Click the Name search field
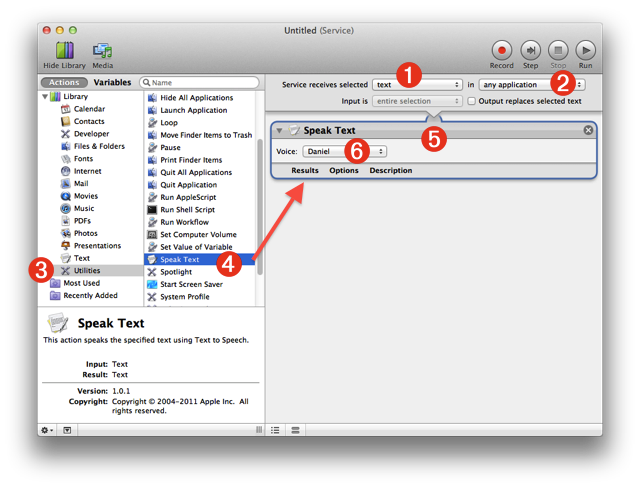 199,82
